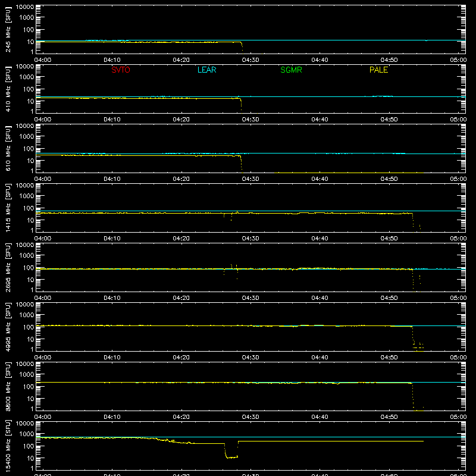Click 04:40 time label under 610 MHz plot
This screenshot has width=476, height=476.
click(320, 179)
